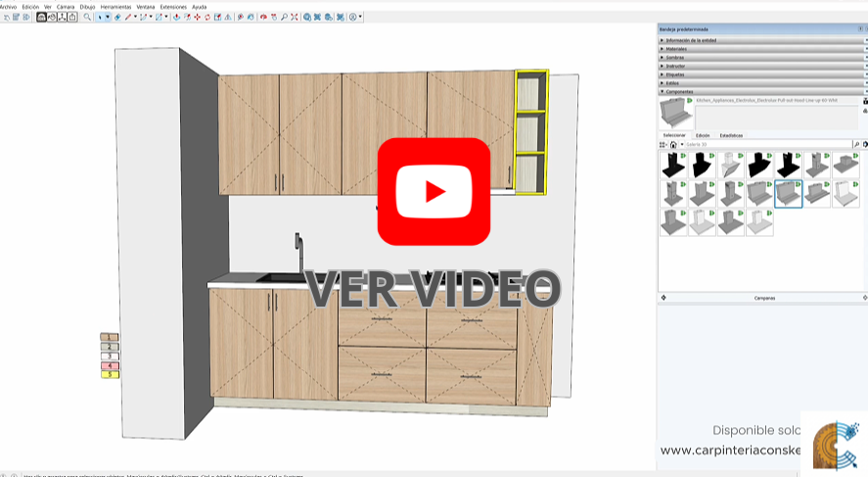
Task: Select the Pan hand tool
Action: click(x=273, y=18)
